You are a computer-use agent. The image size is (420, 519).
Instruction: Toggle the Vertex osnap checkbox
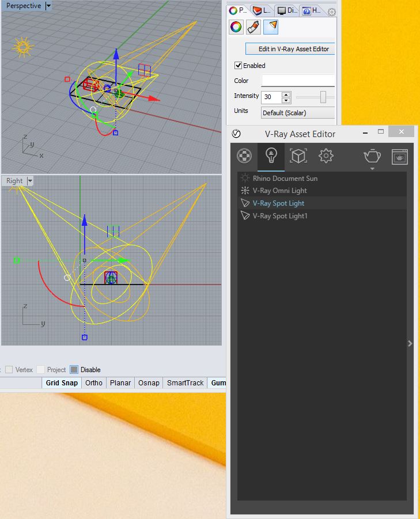[9, 369]
